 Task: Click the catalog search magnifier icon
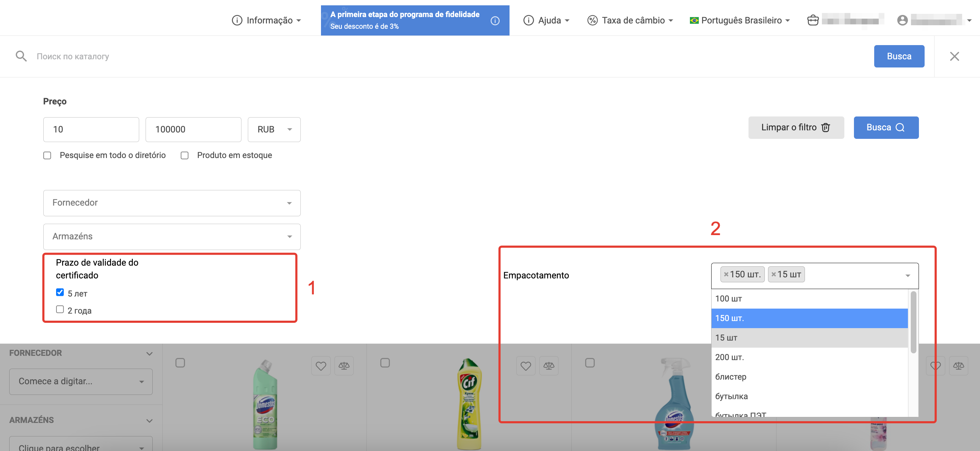21,56
